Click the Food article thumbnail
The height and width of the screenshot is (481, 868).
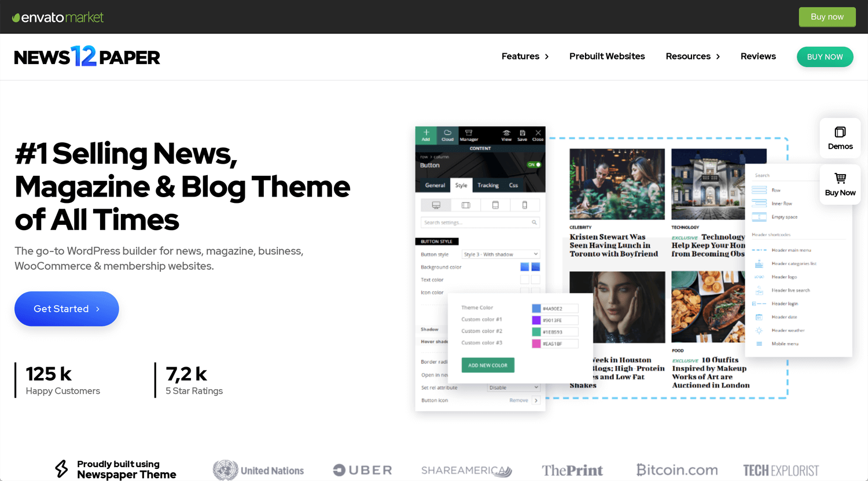[708, 307]
